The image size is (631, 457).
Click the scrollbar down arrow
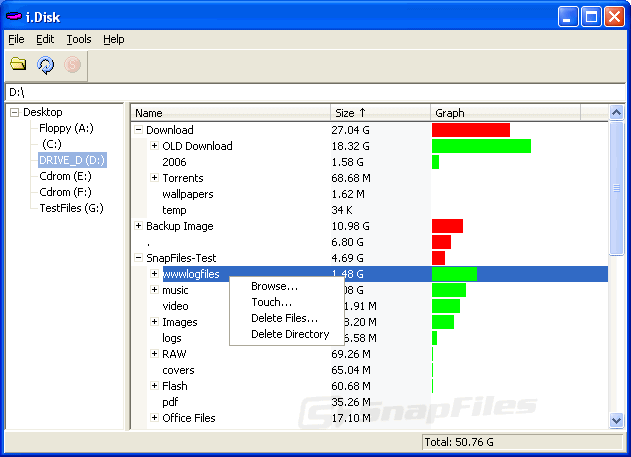pyautogui.click(x=616, y=421)
